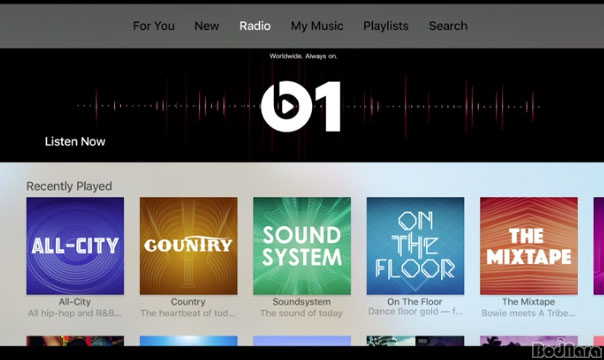The height and width of the screenshot is (360, 604).
Task: Click the Recently Played section heading
Action: [x=69, y=186]
